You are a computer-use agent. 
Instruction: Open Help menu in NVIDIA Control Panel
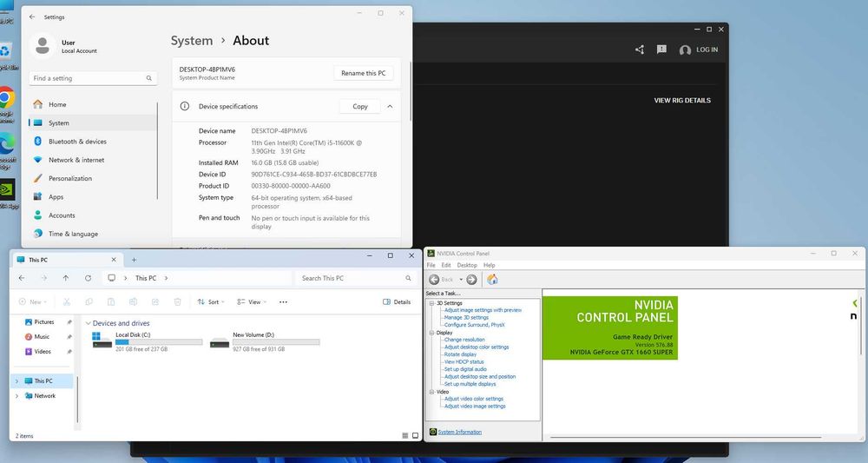tap(490, 265)
